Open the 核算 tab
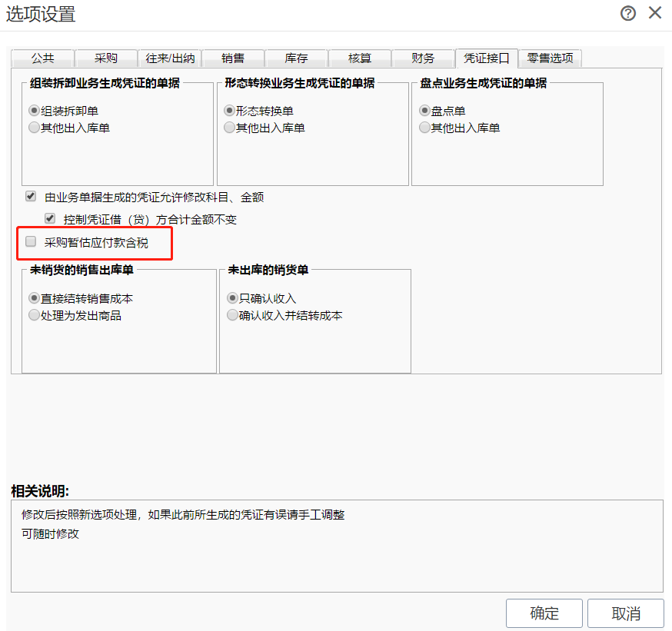 [x=359, y=58]
